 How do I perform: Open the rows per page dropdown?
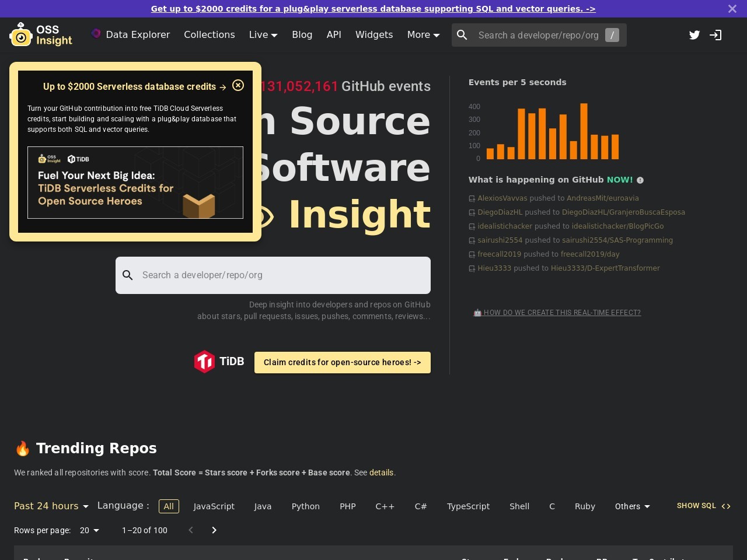pos(89,530)
